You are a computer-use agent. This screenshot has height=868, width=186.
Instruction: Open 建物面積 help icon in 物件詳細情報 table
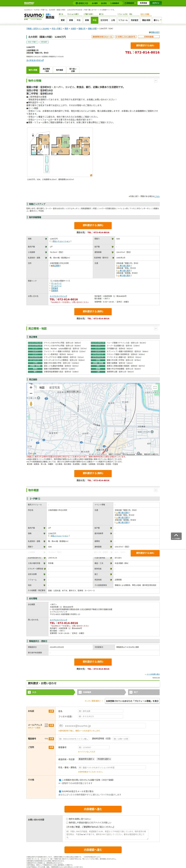point(112,252)
